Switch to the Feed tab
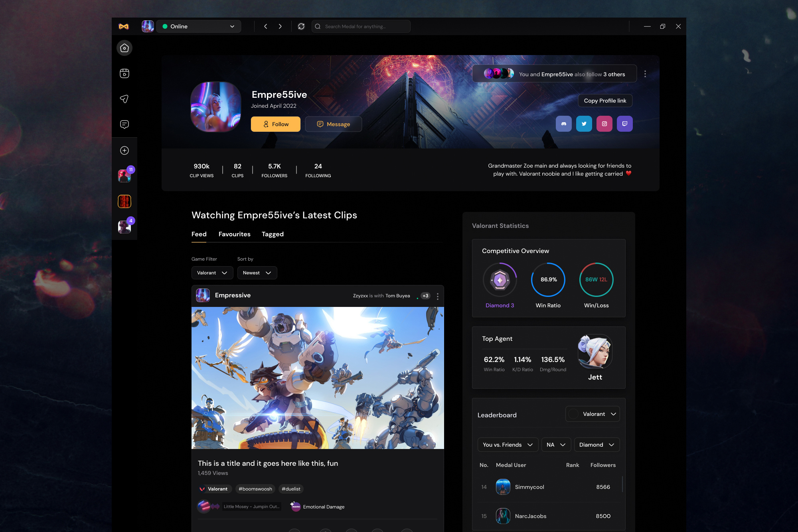This screenshot has width=798, height=532. pos(199,234)
